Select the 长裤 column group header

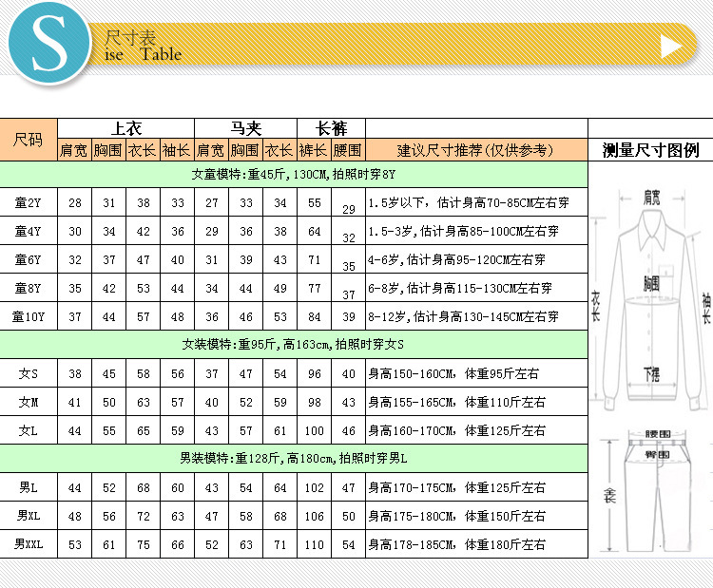(x=330, y=128)
